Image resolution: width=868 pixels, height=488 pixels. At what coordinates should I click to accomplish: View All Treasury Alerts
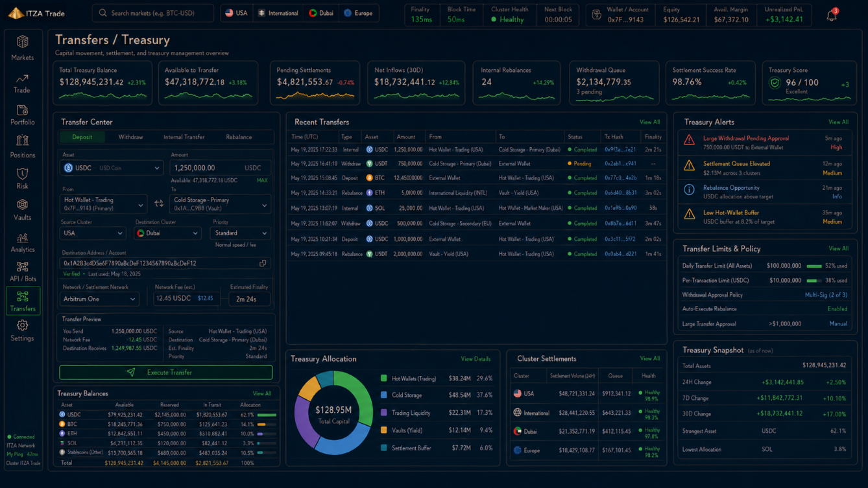(838, 122)
